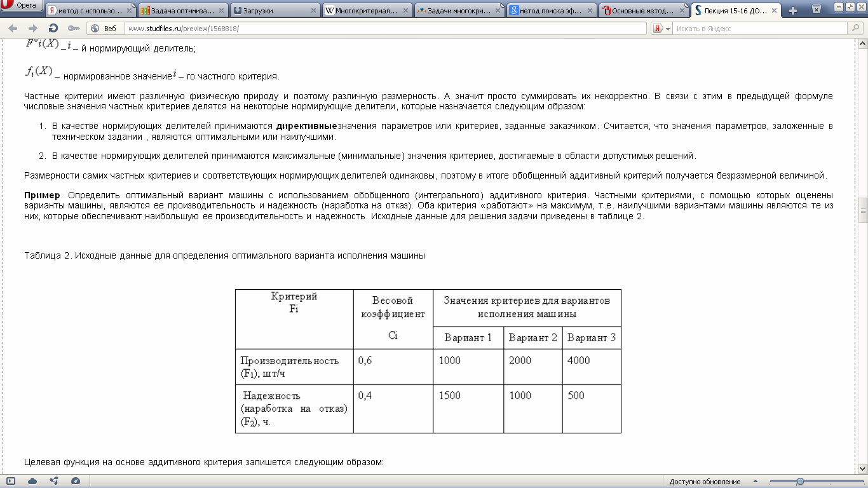Screen dimensions: 868x488
Task: Go back using the back arrow
Action: 13,29
